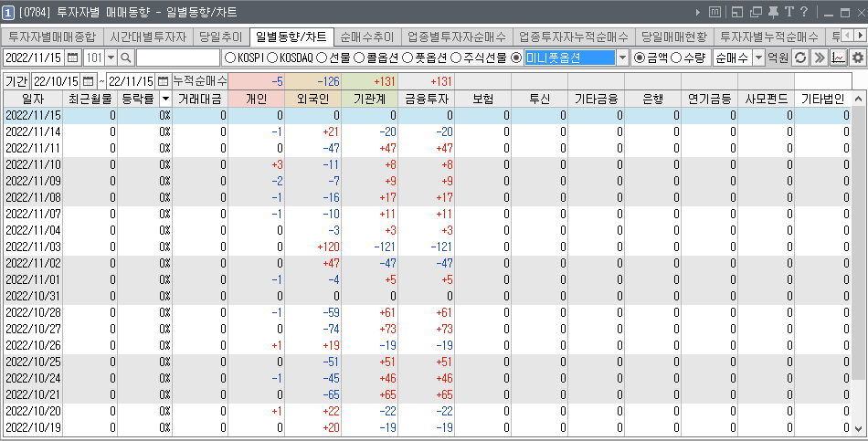This screenshot has height=441, width=868.
Task: Select the KOSPI radio button
Action: point(229,58)
